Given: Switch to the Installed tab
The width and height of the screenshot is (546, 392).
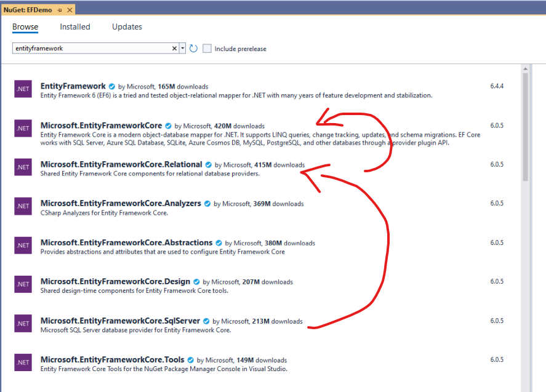Looking at the screenshot, I should [75, 27].
